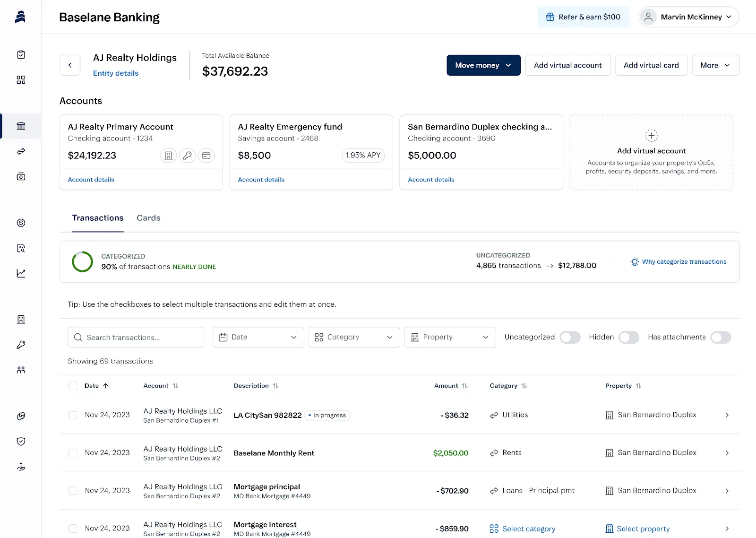Screen dimensions: 756x538
Task: Click Select property on Mortgage interest row
Action: coord(637,529)
